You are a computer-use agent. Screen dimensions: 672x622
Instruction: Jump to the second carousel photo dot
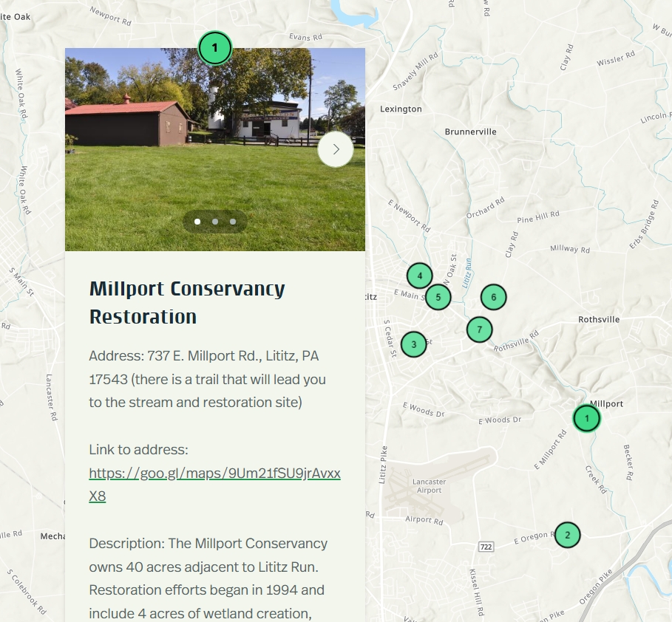coord(215,222)
